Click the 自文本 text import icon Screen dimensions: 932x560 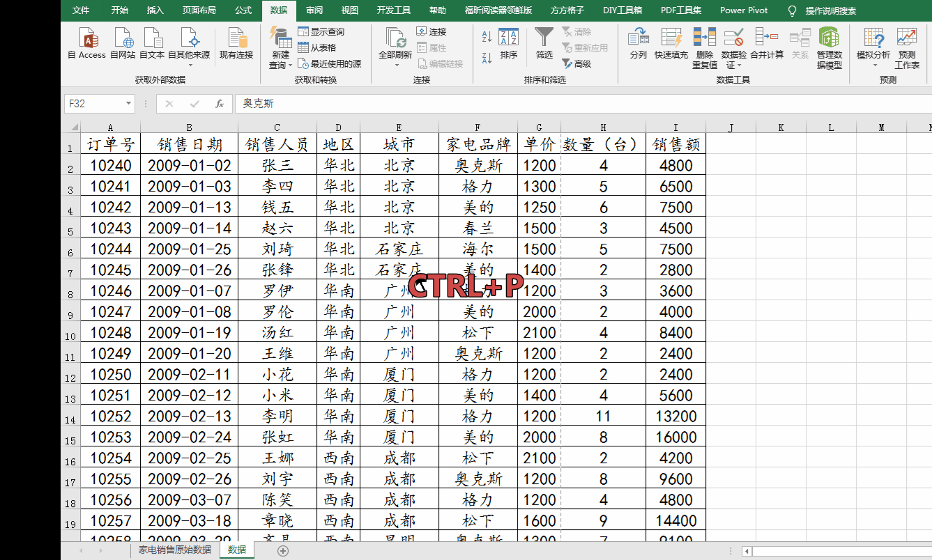click(x=152, y=43)
